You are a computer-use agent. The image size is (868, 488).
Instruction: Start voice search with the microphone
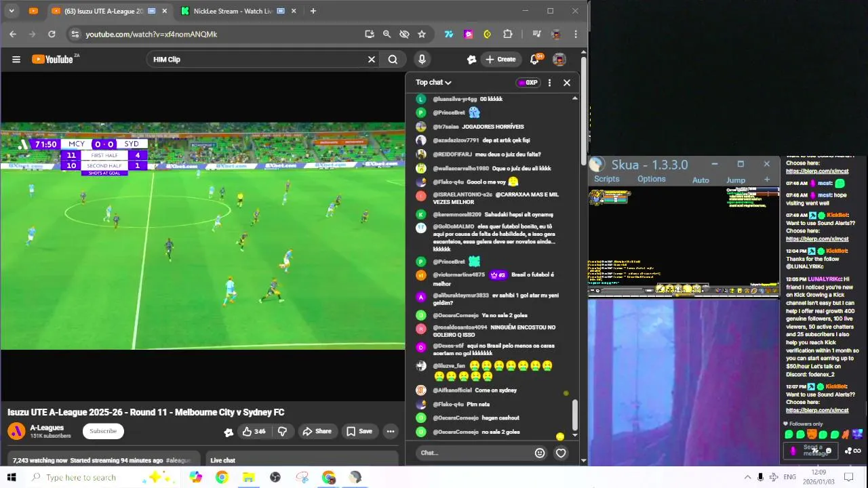[x=422, y=60]
